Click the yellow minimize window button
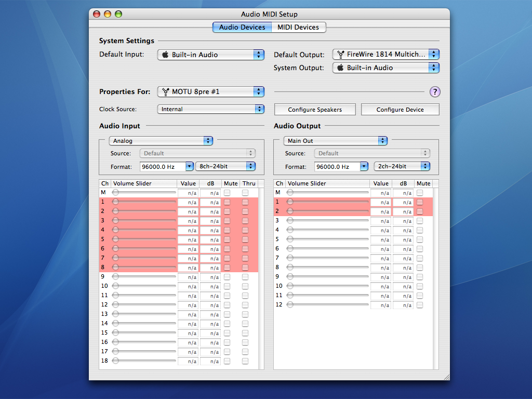The width and height of the screenshot is (532, 399). 108,14
